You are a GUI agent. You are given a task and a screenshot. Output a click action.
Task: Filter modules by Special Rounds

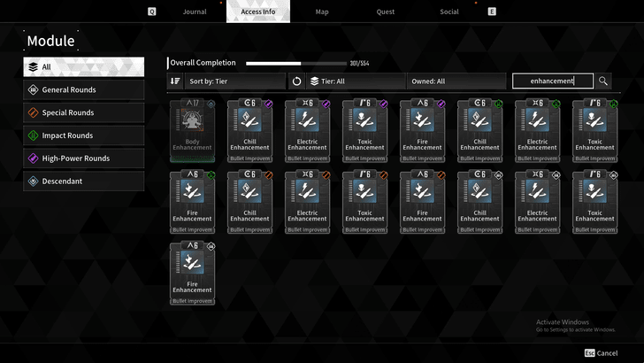click(x=84, y=112)
